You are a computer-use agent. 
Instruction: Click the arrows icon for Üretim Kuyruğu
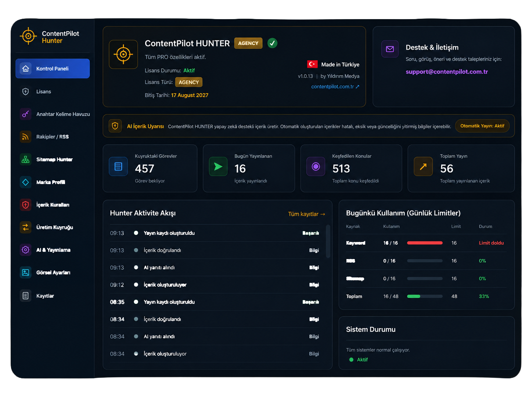[26, 227]
